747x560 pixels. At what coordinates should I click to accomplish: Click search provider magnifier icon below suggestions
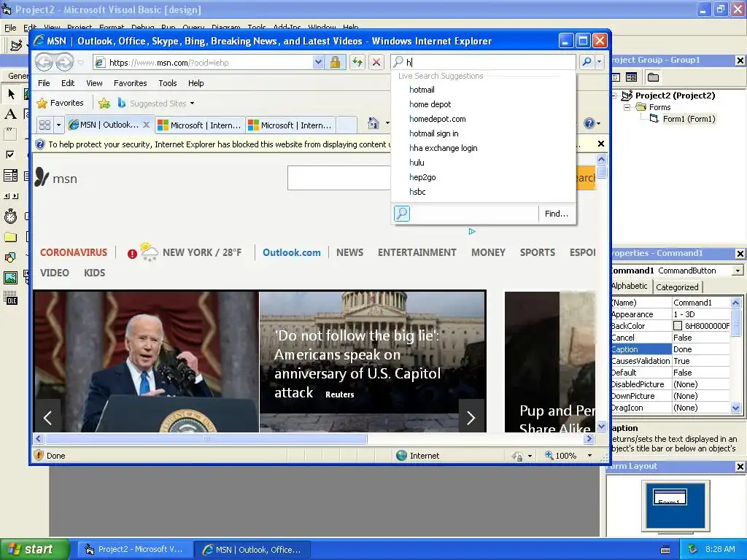tap(402, 214)
